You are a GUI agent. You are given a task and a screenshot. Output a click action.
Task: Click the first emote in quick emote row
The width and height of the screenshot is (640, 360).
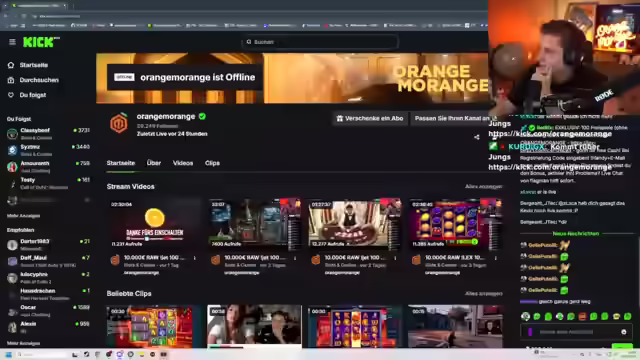point(525,316)
